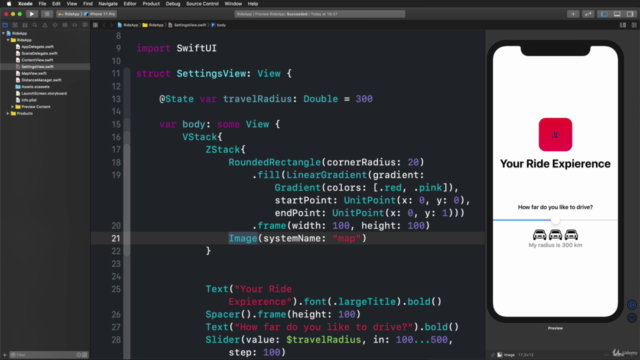Open the Report navigator icon
The image size is (640, 360).
click(84, 25)
